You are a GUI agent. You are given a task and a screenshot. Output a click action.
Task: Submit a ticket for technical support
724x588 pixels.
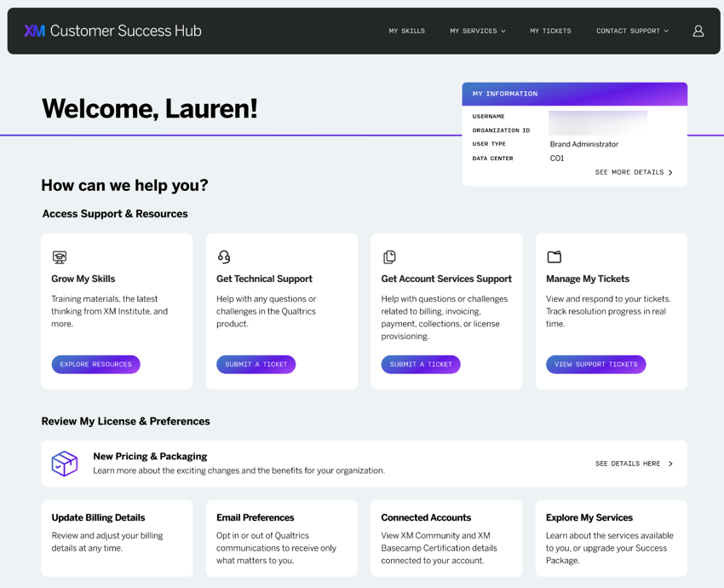[x=256, y=364]
